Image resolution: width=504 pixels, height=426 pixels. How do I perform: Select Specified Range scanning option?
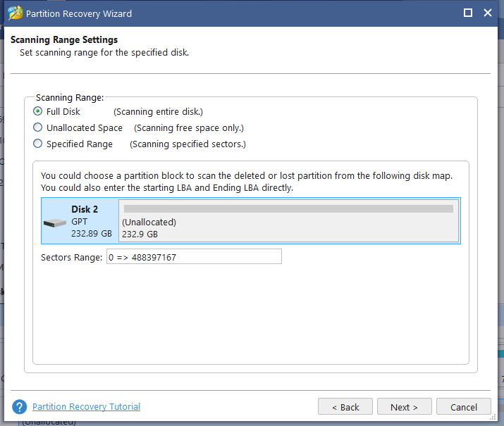(37, 144)
